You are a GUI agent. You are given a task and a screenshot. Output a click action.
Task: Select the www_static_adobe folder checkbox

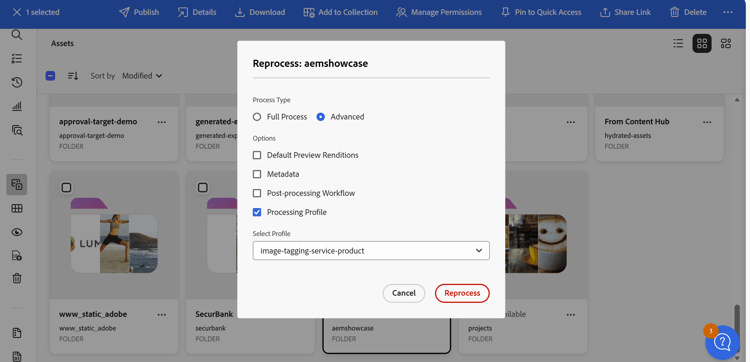[66, 187]
